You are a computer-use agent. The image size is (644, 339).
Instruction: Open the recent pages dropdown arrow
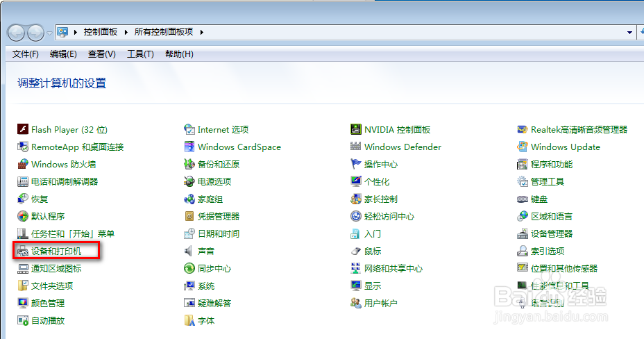(x=49, y=33)
